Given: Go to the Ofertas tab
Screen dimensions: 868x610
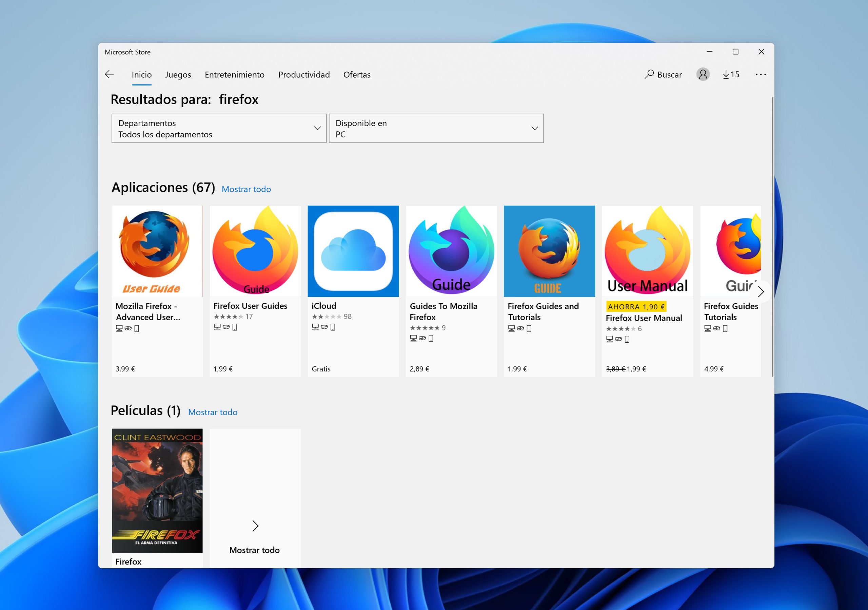Looking at the screenshot, I should tap(356, 75).
